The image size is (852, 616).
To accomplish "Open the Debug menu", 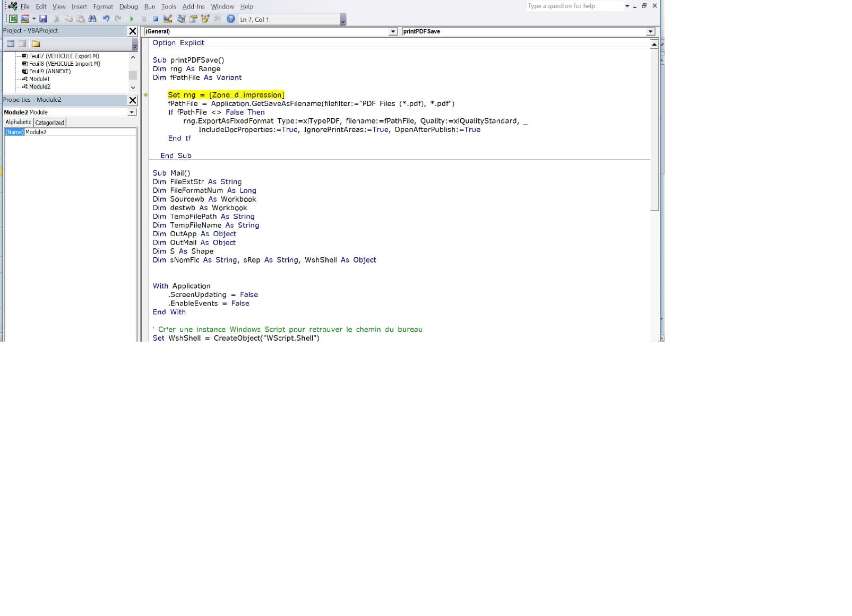I will pos(128,6).
